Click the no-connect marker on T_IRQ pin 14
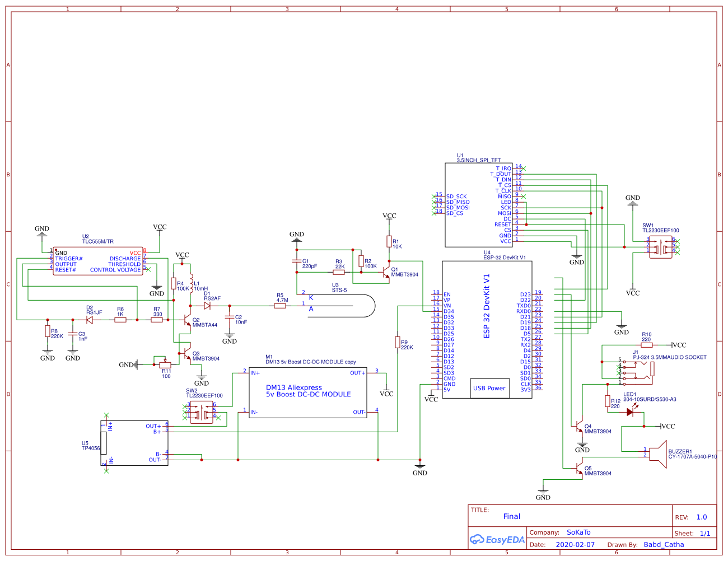This screenshot has width=728, height=561. [x=524, y=169]
